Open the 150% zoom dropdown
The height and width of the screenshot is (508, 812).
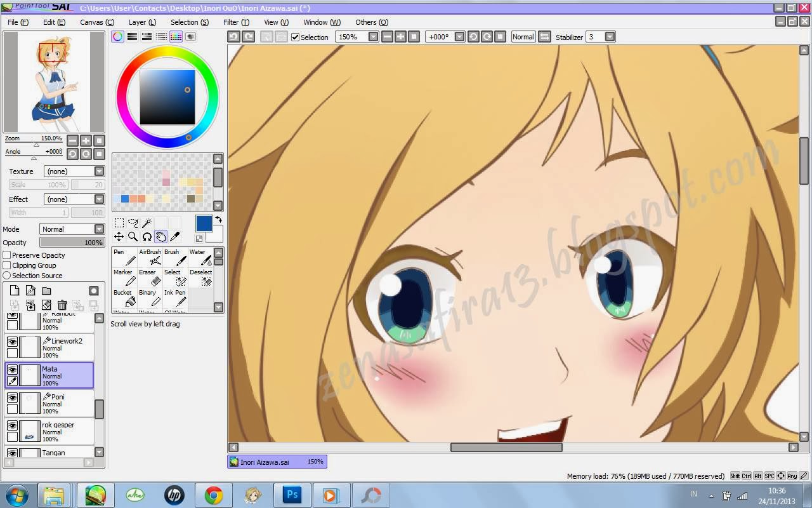tap(373, 37)
